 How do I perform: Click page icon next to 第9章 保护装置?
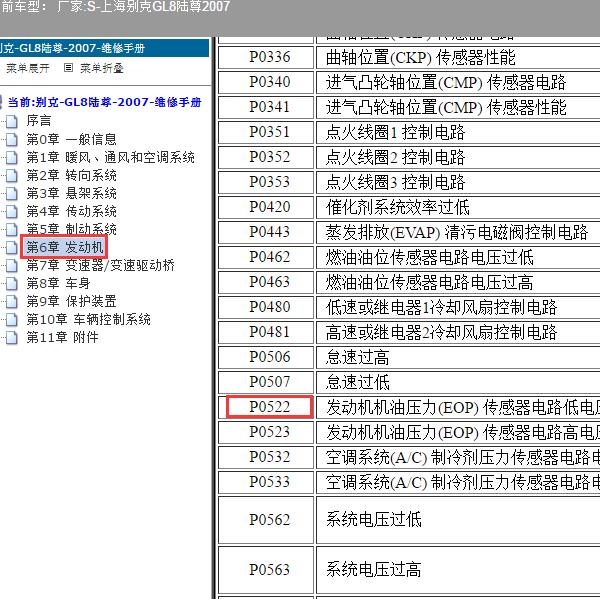12,301
